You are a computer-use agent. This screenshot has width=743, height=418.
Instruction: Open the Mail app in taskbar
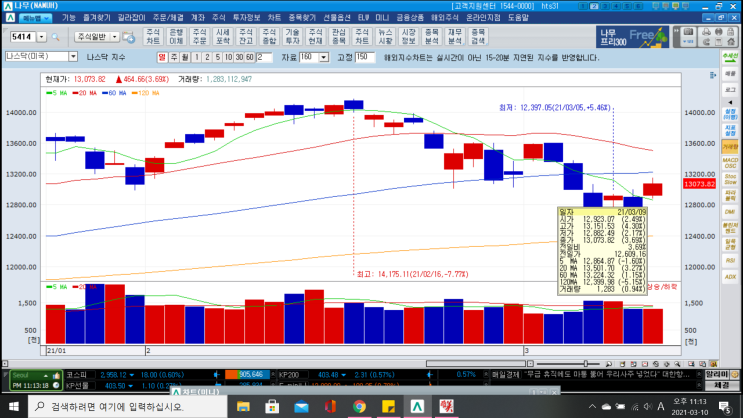coord(301,406)
